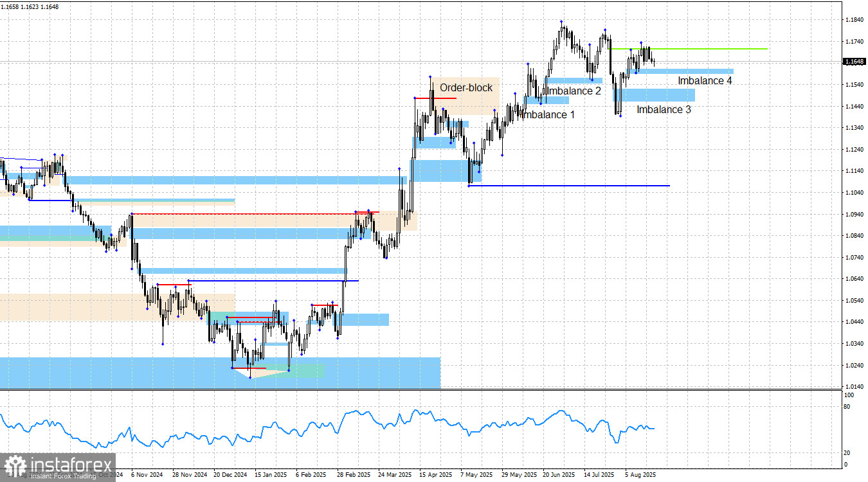Click the 15 Jan 2025 date label
Image resolution: width=868 pixels, height=482 pixels.
click(x=272, y=476)
